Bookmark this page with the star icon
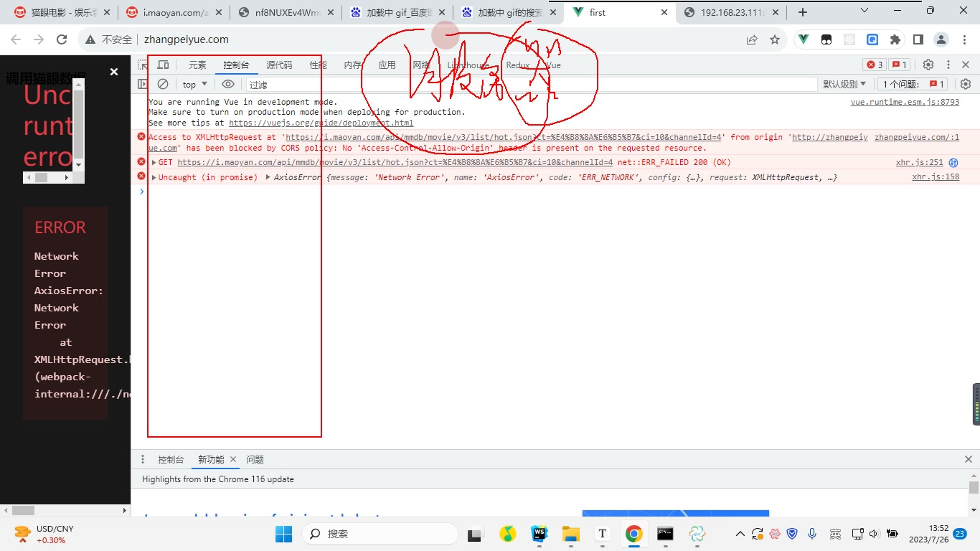The image size is (980, 551). [775, 39]
